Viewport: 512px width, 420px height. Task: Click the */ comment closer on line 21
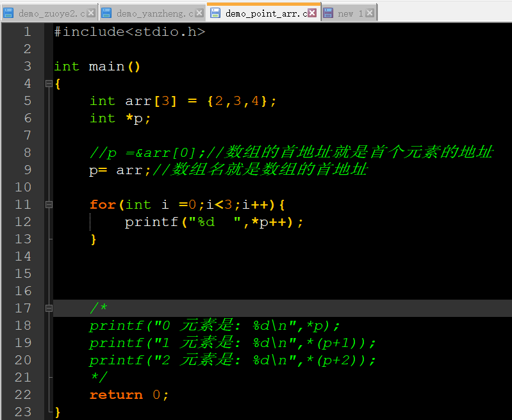[x=99, y=377]
